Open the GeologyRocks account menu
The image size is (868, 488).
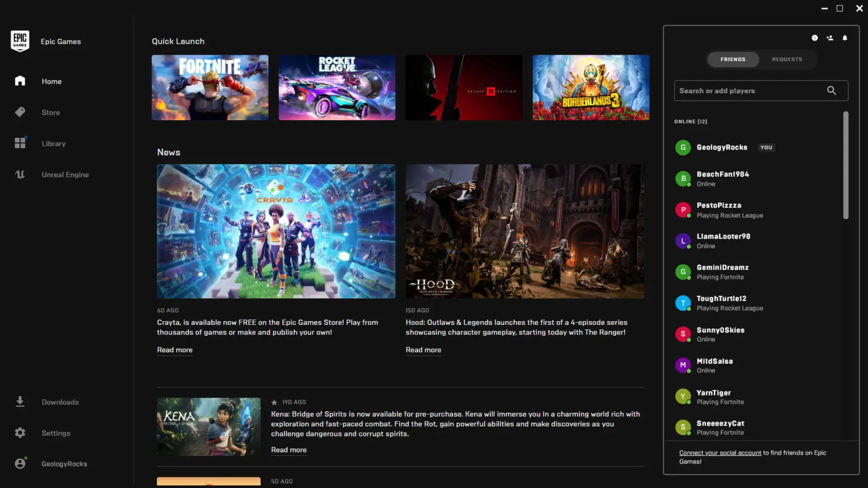(x=64, y=464)
